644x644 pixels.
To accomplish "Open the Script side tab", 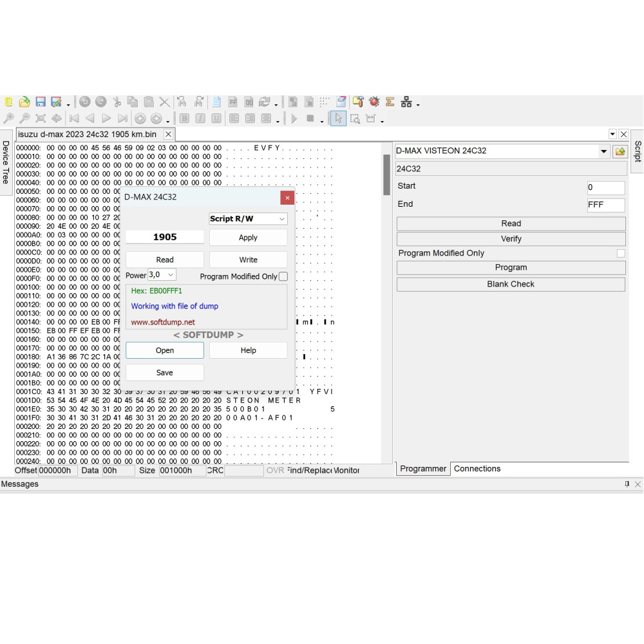I will click(x=638, y=151).
